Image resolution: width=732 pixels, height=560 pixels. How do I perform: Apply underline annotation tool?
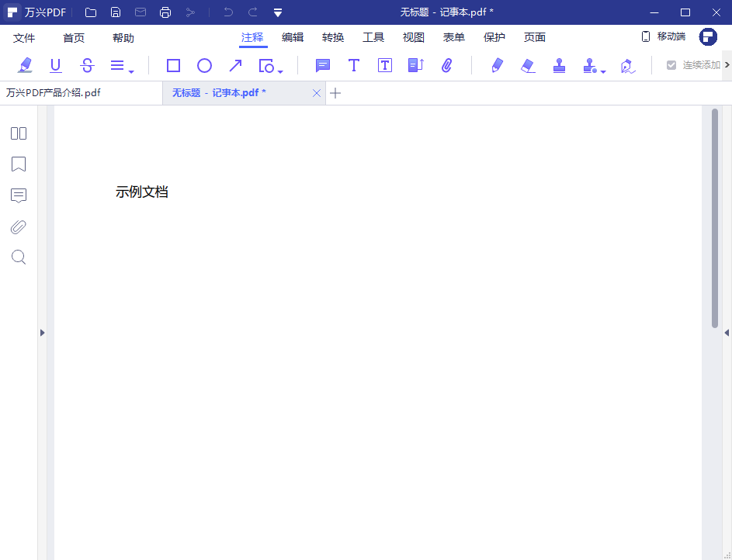pos(55,65)
